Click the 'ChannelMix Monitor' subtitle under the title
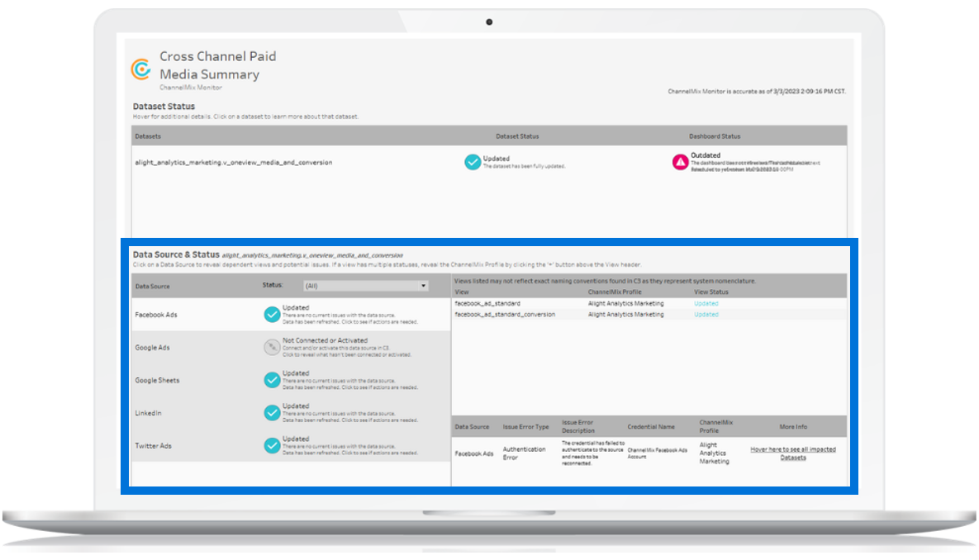 (191, 88)
